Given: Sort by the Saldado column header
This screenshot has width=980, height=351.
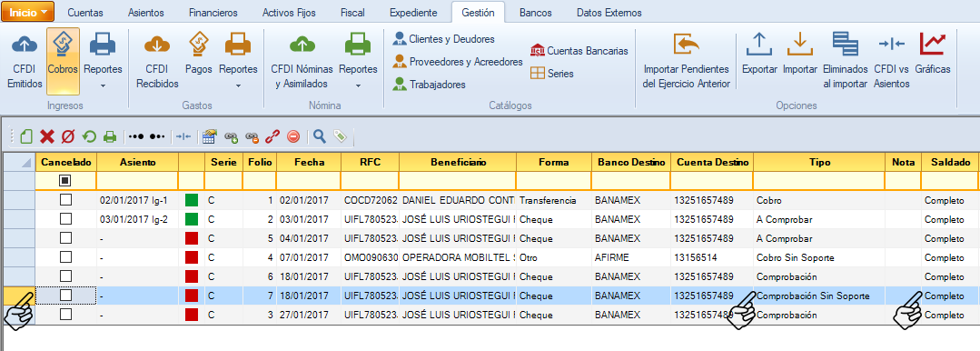Looking at the screenshot, I should coord(949,162).
